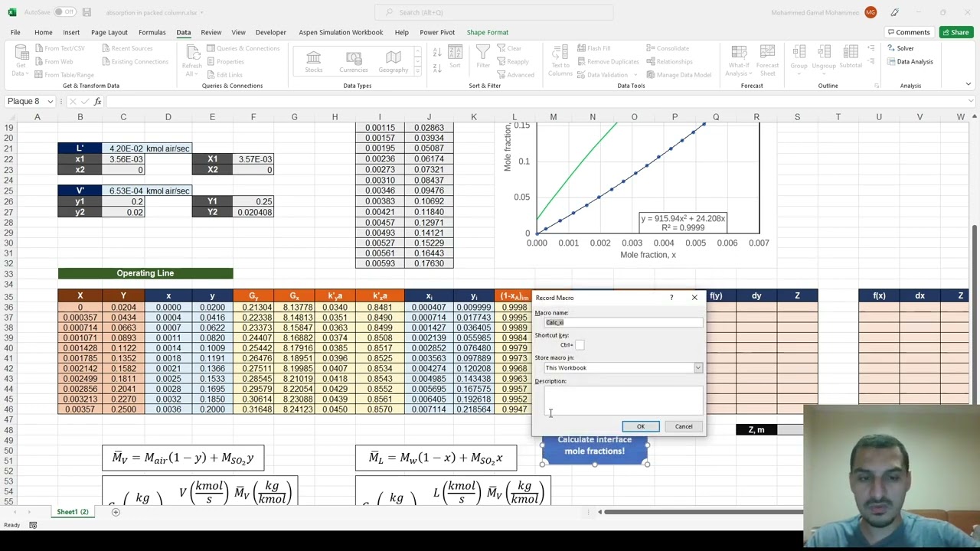The width and height of the screenshot is (980, 551).
Task: Open the Queries & Connections pane
Action: (x=243, y=48)
